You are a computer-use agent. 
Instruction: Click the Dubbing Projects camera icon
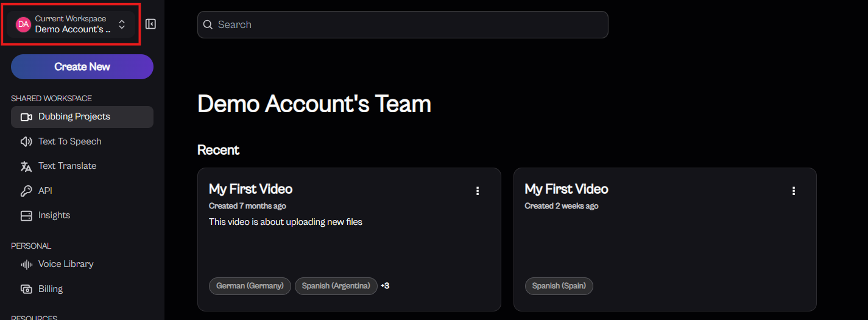(26, 117)
